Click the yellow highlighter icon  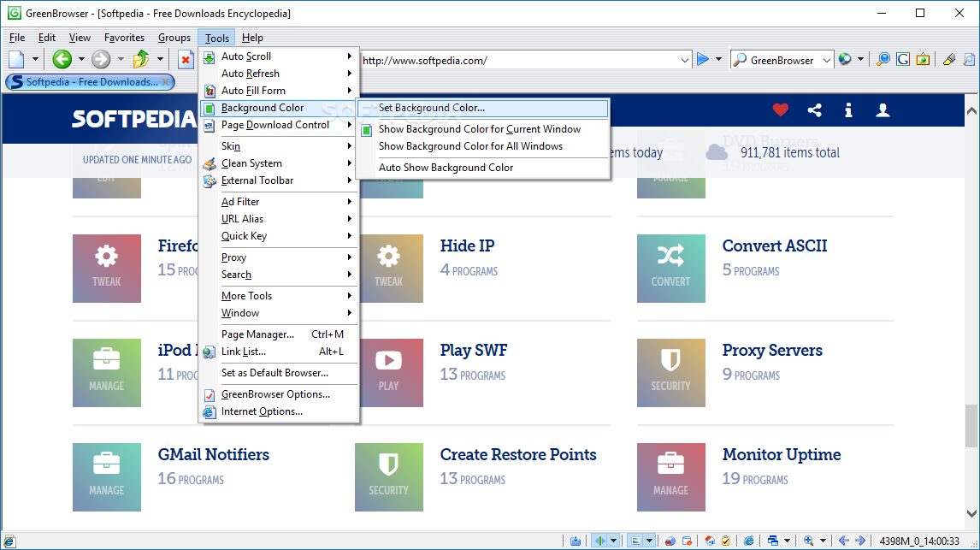[x=949, y=59]
